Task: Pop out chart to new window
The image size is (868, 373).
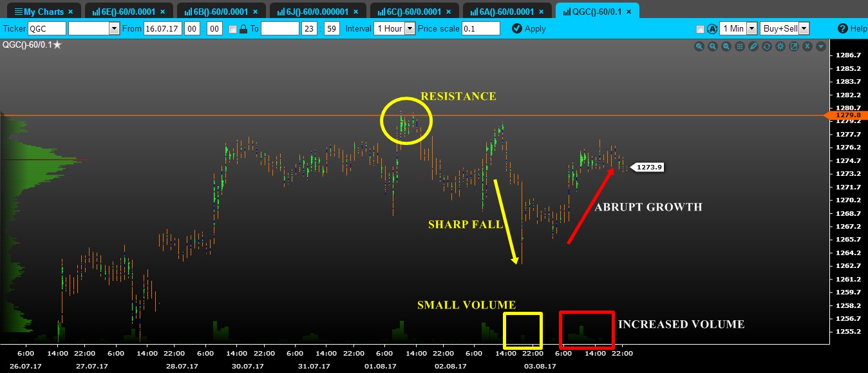Action: (x=794, y=46)
